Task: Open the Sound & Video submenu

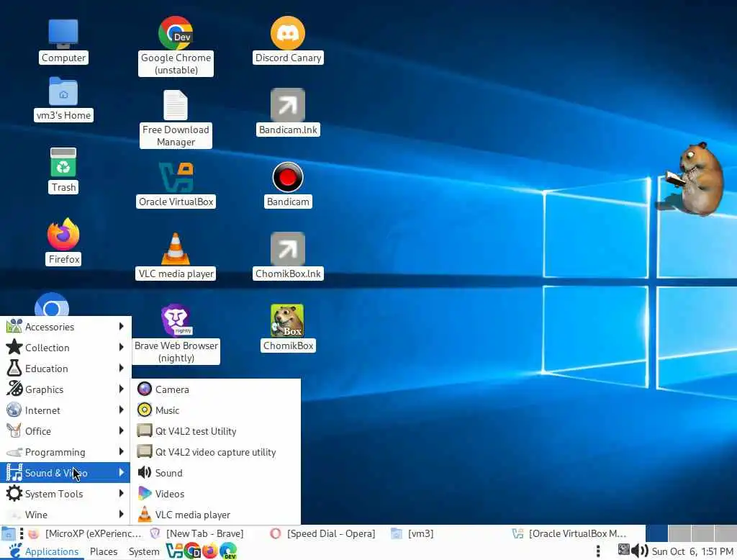Action: (65, 472)
